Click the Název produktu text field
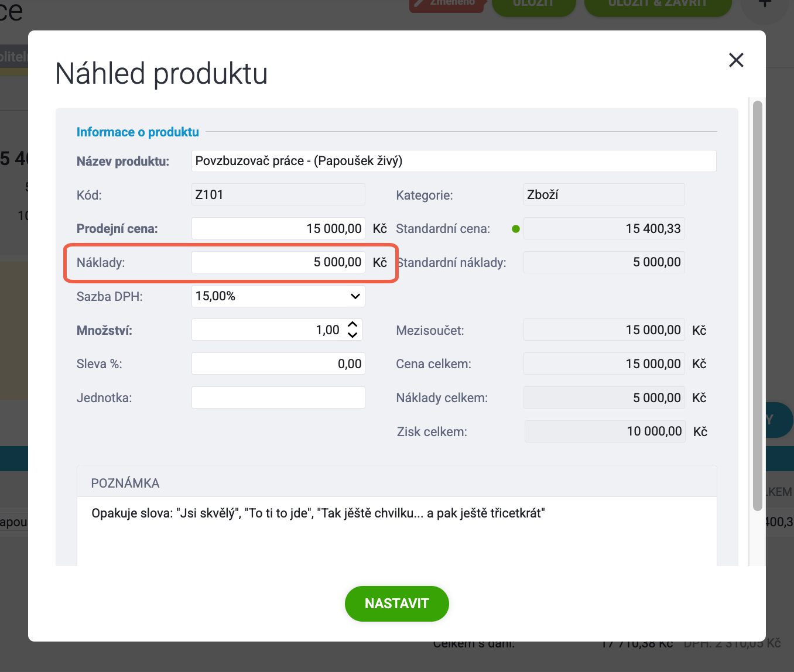This screenshot has width=794, height=672. pyautogui.click(x=454, y=161)
